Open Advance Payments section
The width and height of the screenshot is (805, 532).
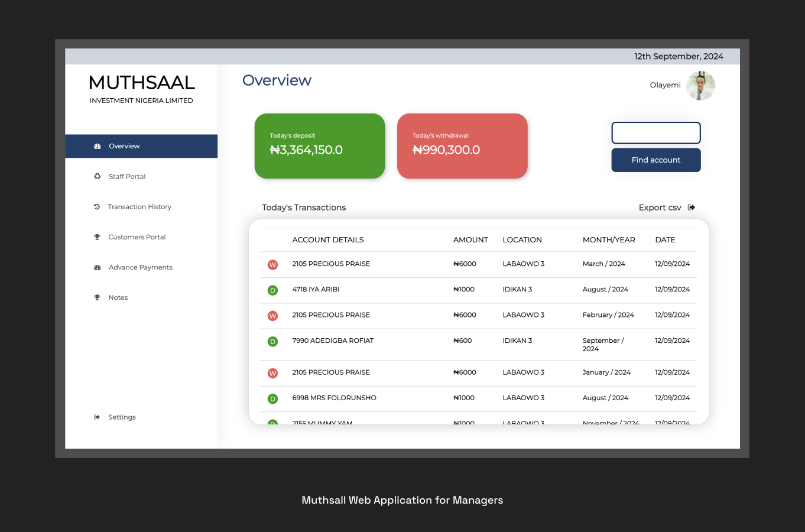click(141, 267)
